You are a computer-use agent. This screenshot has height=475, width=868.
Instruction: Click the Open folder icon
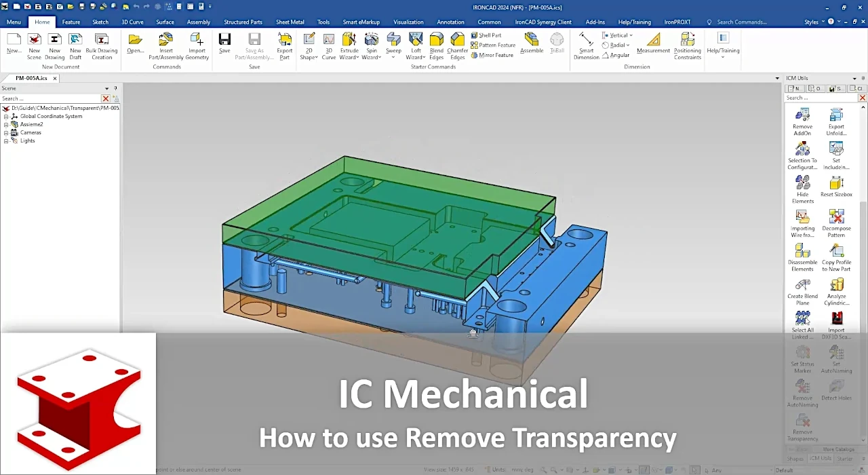135,39
